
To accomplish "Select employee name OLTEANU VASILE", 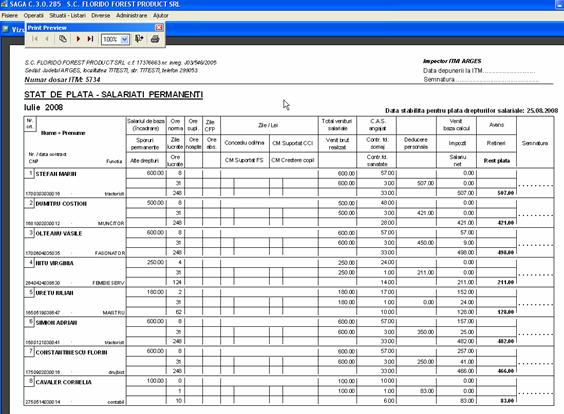I will tap(59, 233).
